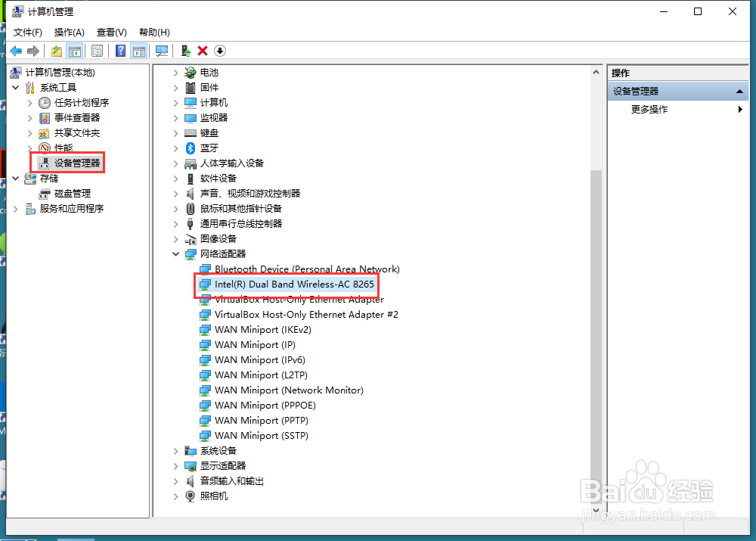Uninstall device with red X icon
Screen dimensions: 756x541
point(203,51)
